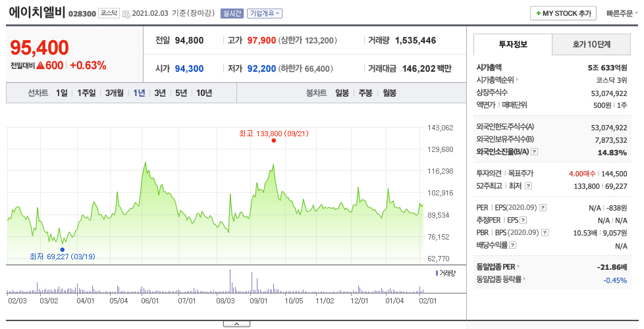Click help icon next to 배당수익률

pyautogui.click(x=512, y=245)
